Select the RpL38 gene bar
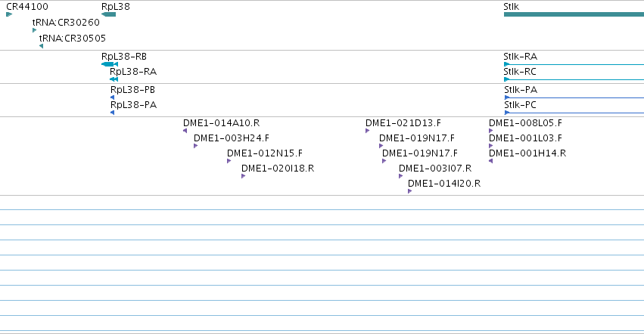 [108, 14]
